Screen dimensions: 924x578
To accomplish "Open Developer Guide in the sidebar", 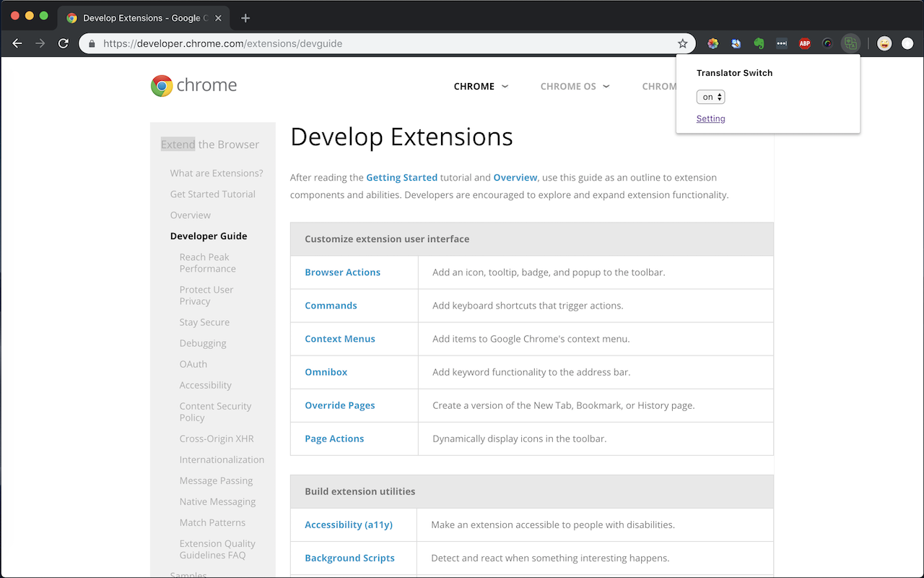I will pyautogui.click(x=209, y=236).
